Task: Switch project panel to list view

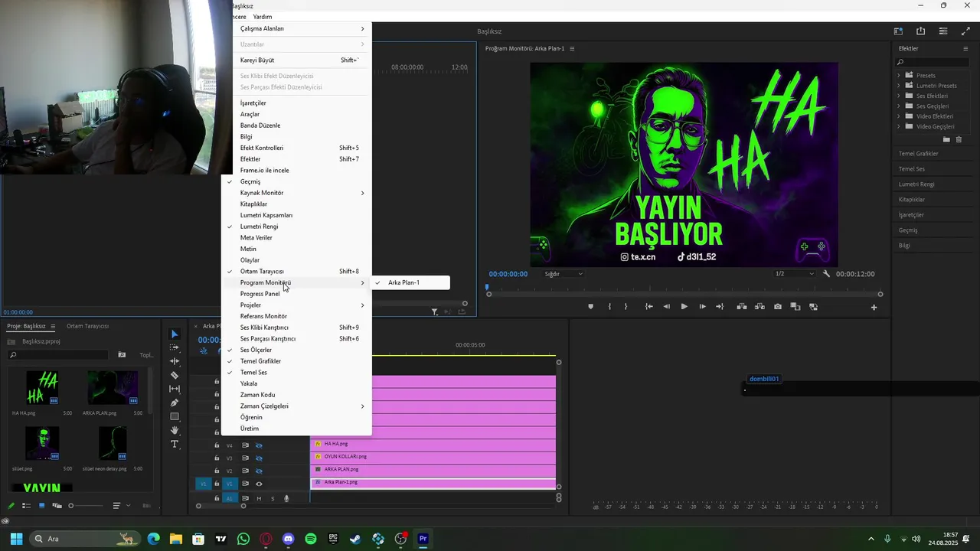Action: tap(26, 506)
